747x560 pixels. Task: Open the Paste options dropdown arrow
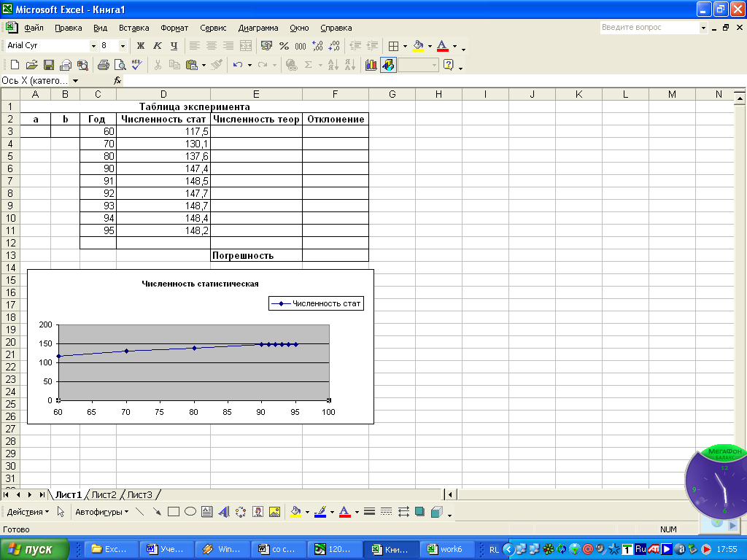(x=204, y=65)
